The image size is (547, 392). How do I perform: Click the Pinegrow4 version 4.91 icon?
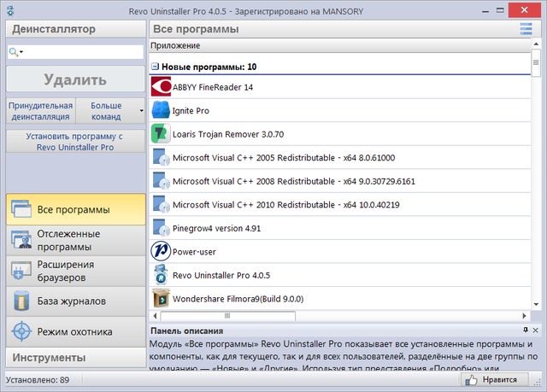[x=161, y=228]
